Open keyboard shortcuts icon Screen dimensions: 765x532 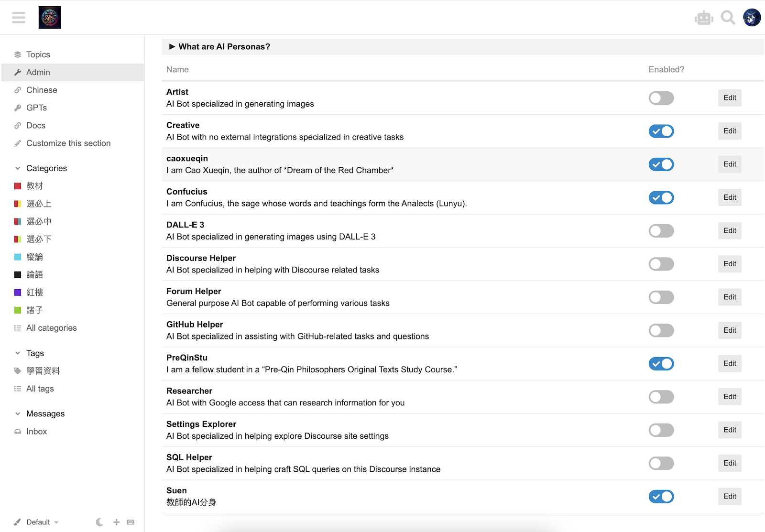(x=131, y=522)
